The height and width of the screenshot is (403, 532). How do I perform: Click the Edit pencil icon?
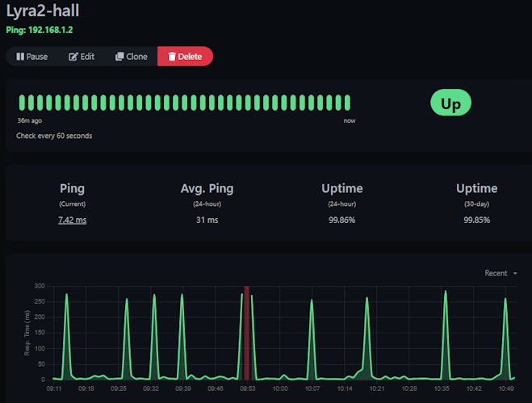(73, 57)
